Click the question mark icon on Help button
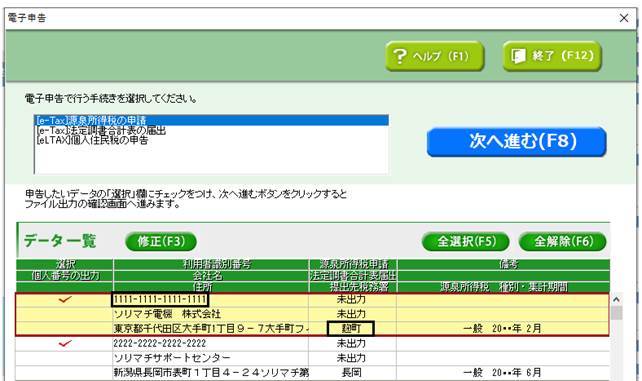 [400, 56]
